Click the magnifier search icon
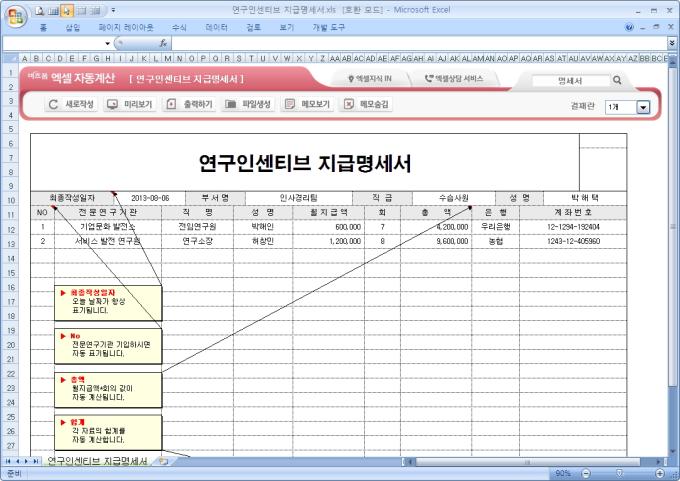Image resolution: width=680 pixels, height=481 pixels. (617, 80)
